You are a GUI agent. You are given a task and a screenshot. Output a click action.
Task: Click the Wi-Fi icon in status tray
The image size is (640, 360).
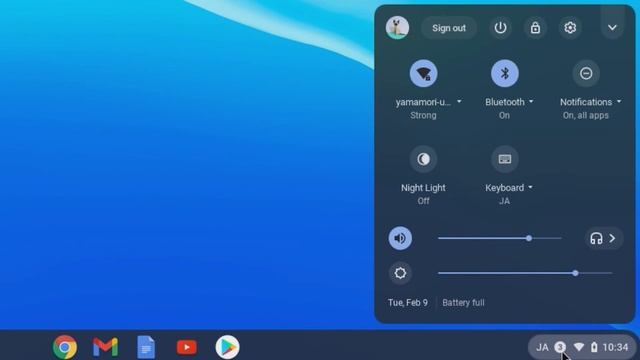coord(578,347)
